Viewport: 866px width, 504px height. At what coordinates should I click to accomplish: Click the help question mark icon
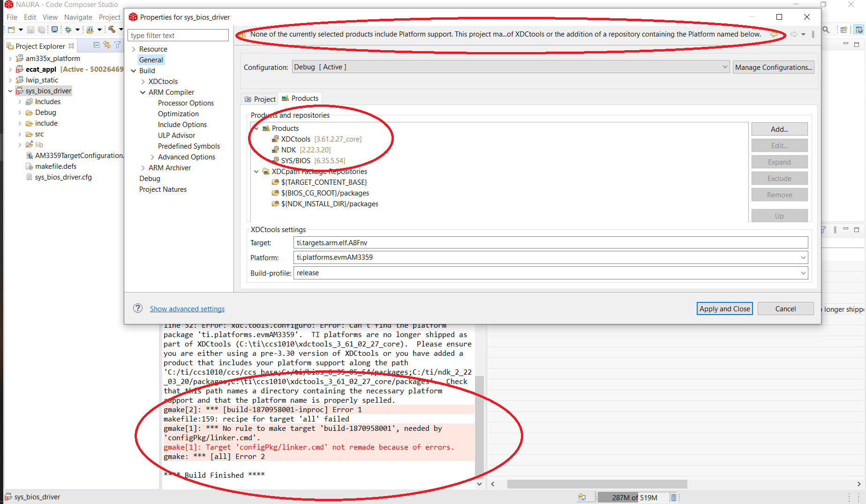pyautogui.click(x=138, y=308)
